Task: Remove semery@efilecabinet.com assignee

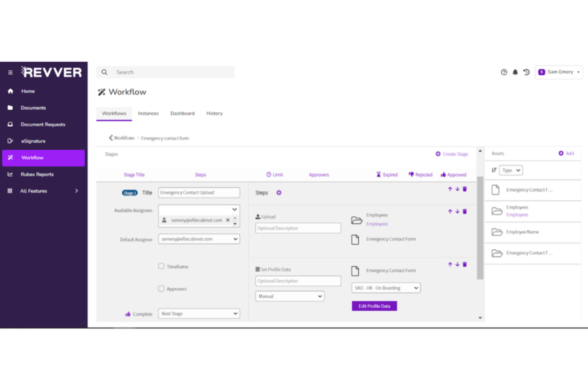Action: click(228, 220)
